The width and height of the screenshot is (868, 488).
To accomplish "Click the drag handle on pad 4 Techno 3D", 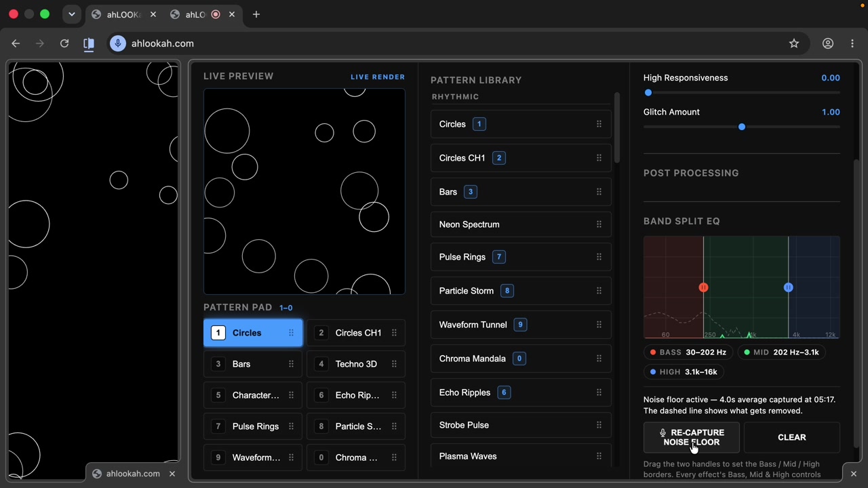I will [x=394, y=364].
